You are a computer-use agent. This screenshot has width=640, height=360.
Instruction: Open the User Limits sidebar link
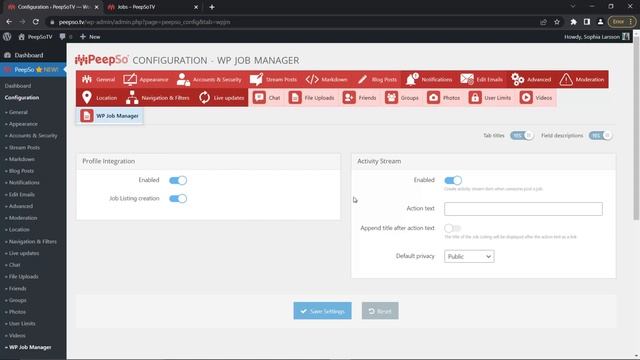pyautogui.click(x=22, y=324)
